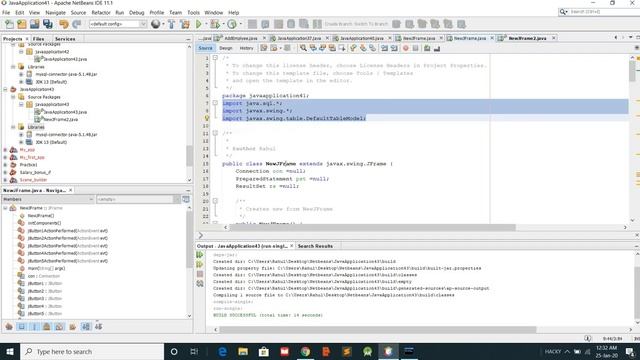Switch to History view of editor
This screenshot has width=640, height=360.
coord(246,48)
